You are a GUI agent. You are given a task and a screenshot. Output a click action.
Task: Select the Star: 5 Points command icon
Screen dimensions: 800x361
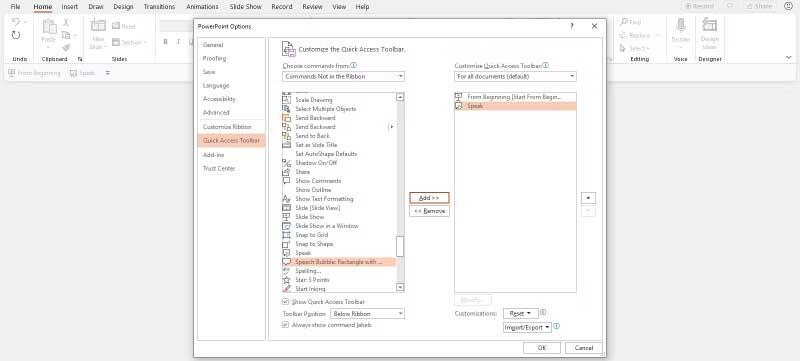(286, 280)
